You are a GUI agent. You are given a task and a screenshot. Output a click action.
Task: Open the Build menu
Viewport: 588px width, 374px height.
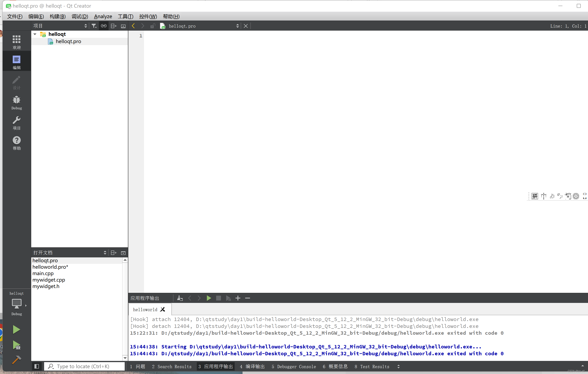(x=58, y=16)
